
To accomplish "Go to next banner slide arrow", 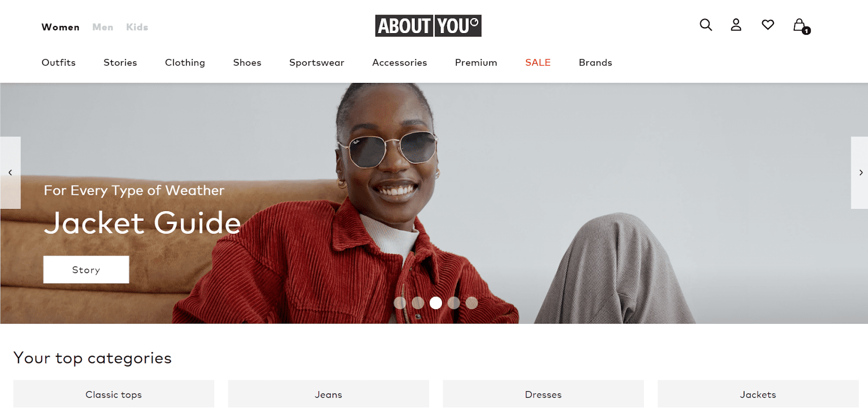I will [x=860, y=173].
